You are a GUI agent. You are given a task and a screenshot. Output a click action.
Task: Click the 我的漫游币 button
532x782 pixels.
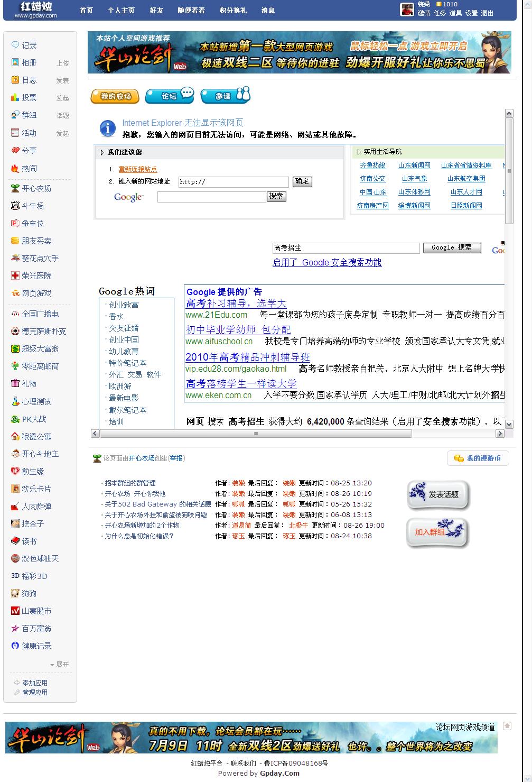pyautogui.click(x=478, y=458)
